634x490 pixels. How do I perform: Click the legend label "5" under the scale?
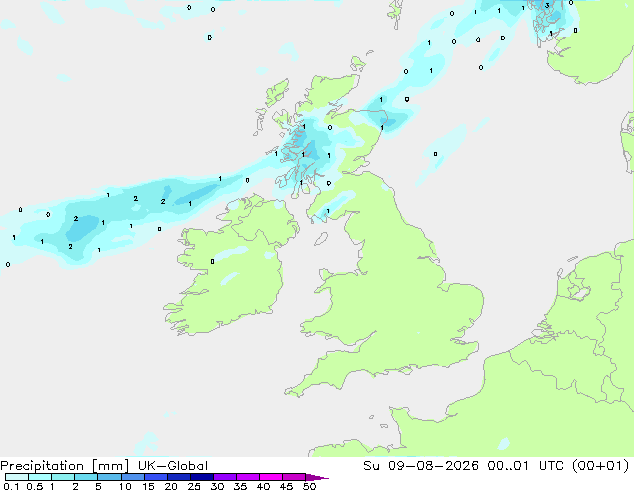point(98,486)
